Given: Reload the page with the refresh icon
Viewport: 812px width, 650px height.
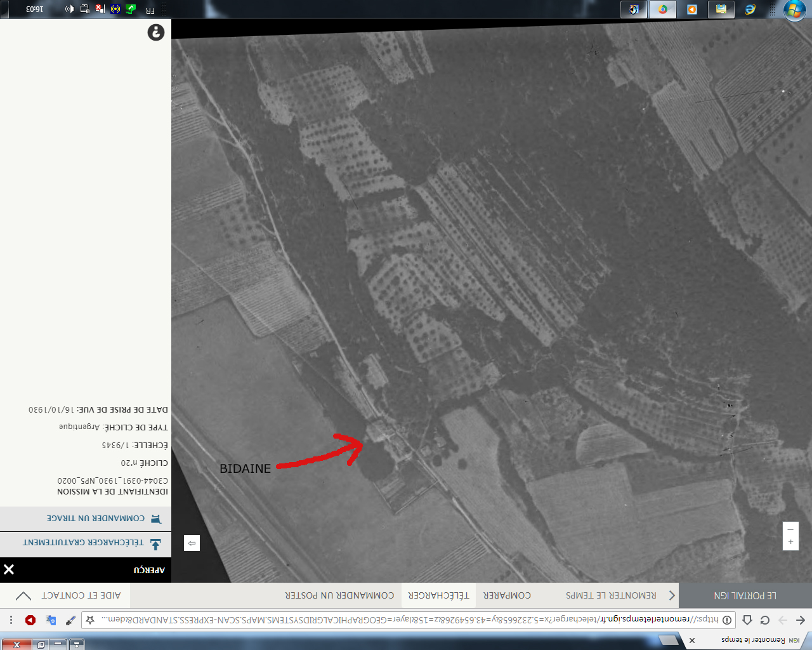Looking at the screenshot, I should click(765, 620).
